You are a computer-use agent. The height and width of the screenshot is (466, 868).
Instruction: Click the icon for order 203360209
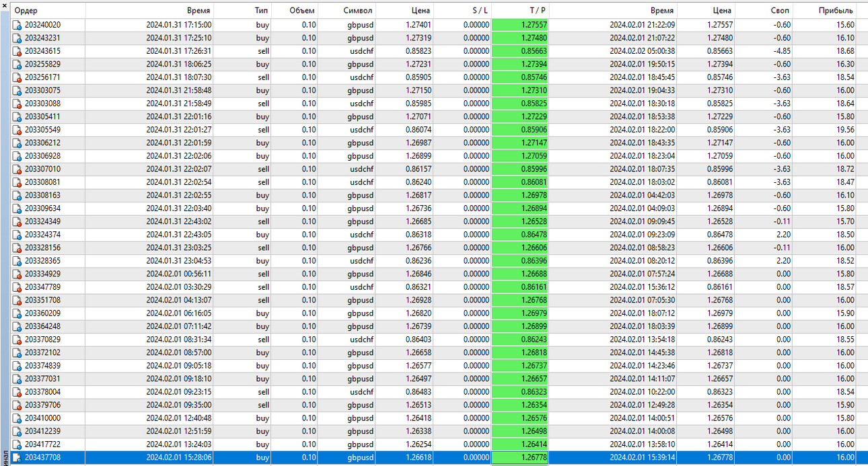(x=17, y=313)
